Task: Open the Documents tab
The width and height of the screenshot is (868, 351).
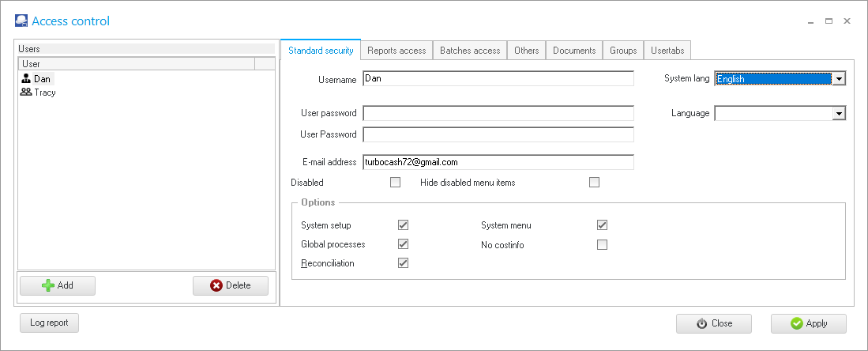Action: pos(574,51)
